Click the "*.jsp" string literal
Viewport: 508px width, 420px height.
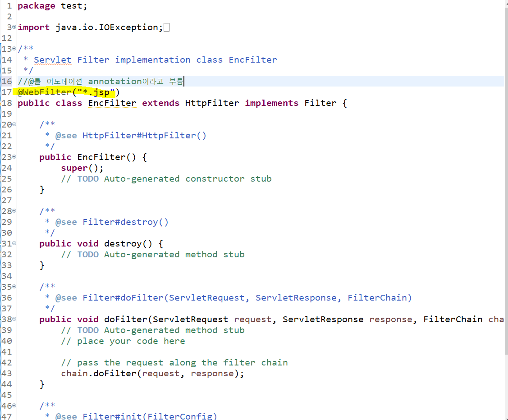tap(96, 92)
